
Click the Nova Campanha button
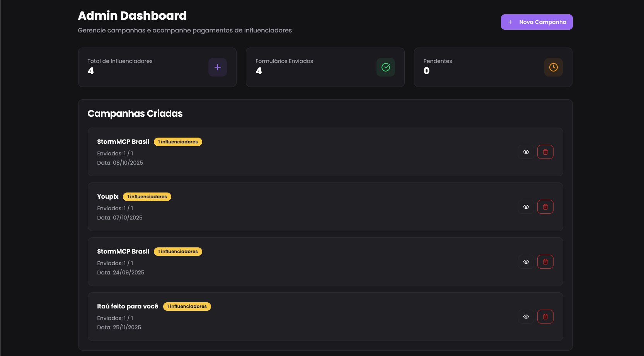pos(537,22)
